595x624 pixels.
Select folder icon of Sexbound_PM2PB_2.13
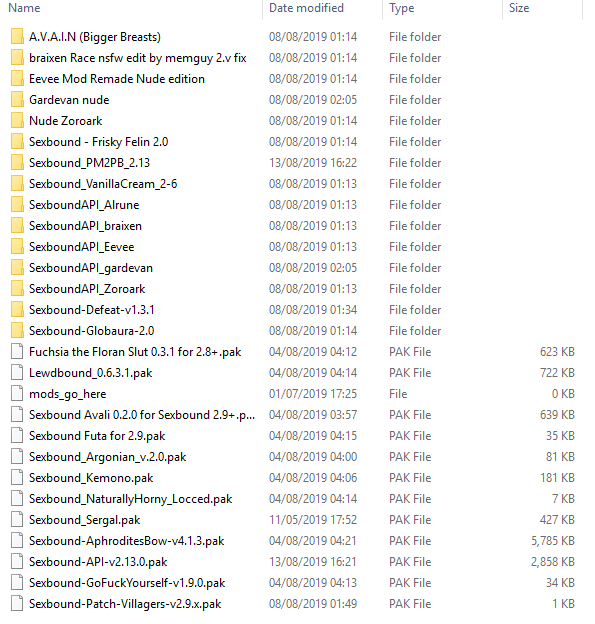17,163
